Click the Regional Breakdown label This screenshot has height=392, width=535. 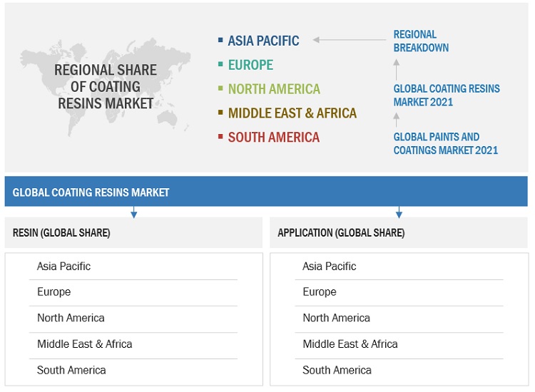coord(421,41)
